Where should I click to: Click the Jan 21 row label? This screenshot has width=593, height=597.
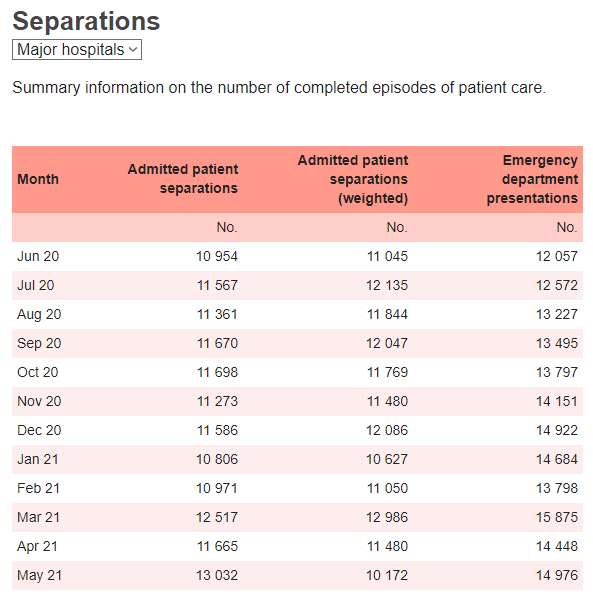coord(38,459)
